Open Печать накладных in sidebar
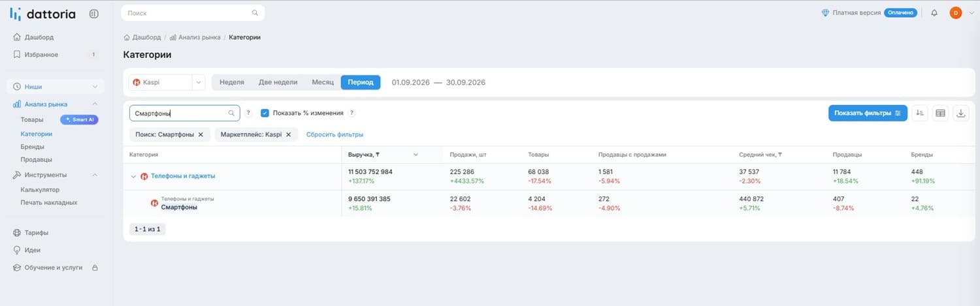 (49, 202)
